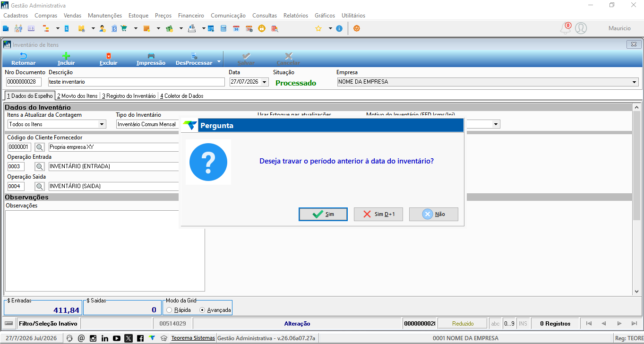
Task: Open the Cadastros menu
Action: click(x=16, y=16)
